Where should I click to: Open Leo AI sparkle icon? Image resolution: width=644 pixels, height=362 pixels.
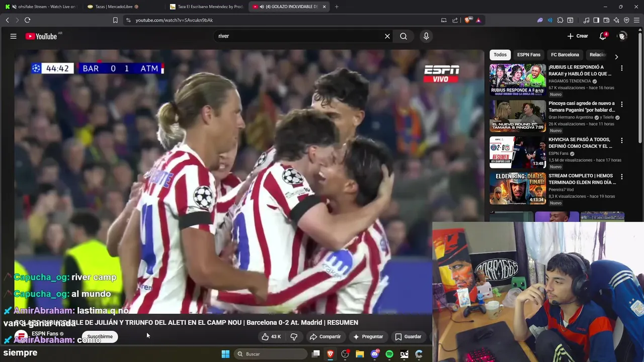pyautogui.click(x=616, y=20)
